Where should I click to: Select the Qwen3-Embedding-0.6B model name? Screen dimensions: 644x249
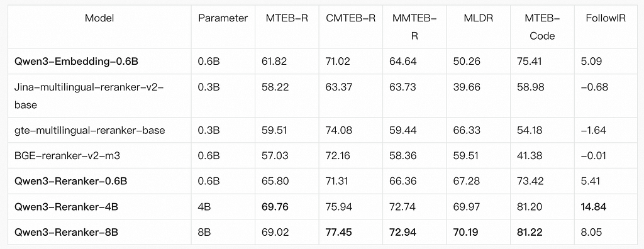[x=57, y=62]
